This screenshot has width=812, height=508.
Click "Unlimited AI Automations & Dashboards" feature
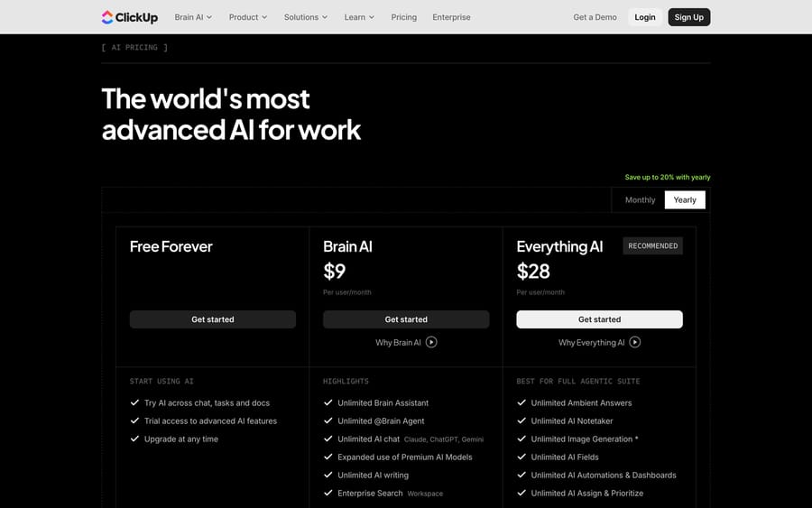pyautogui.click(x=604, y=476)
